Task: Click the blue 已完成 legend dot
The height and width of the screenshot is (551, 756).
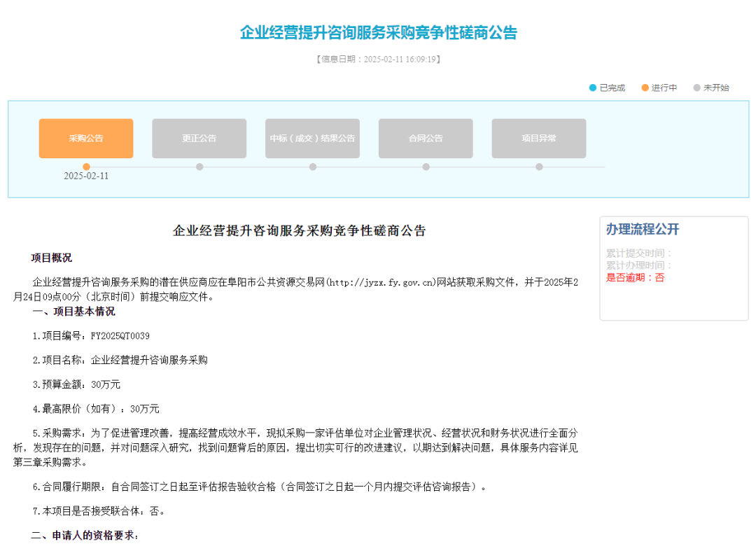Action: pos(592,88)
